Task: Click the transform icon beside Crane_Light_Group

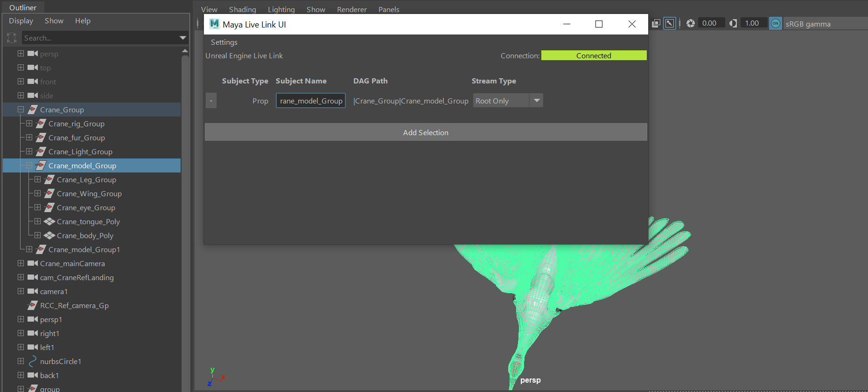Action: pyautogui.click(x=41, y=151)
